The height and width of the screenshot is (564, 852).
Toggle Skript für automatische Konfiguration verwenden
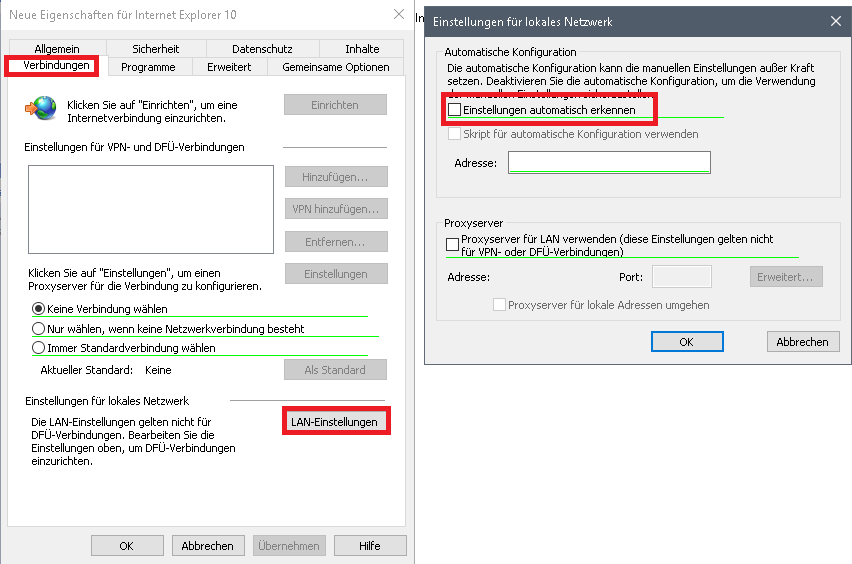(454, 134)
